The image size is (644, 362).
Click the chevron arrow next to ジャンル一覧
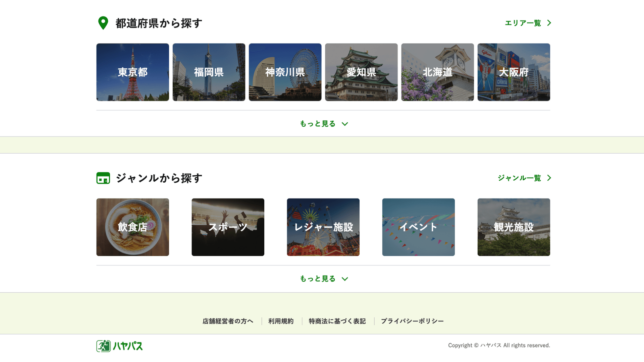coord(549,178)
